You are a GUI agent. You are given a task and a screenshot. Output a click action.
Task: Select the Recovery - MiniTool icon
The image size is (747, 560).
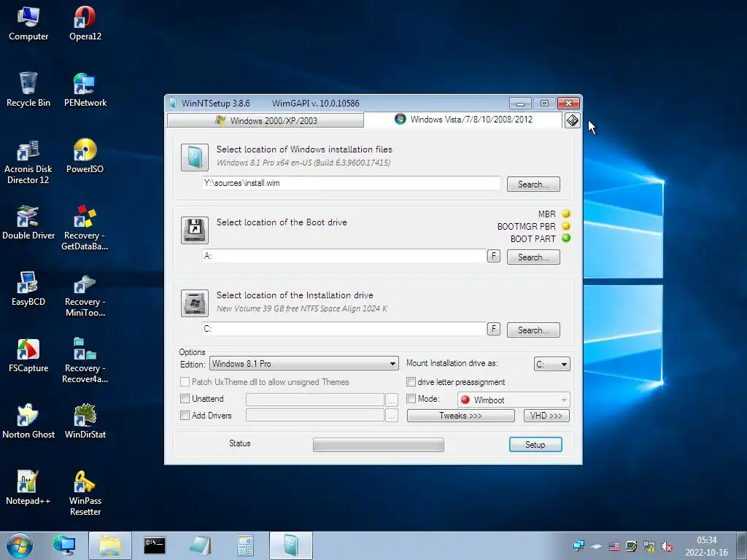[85, 295]
